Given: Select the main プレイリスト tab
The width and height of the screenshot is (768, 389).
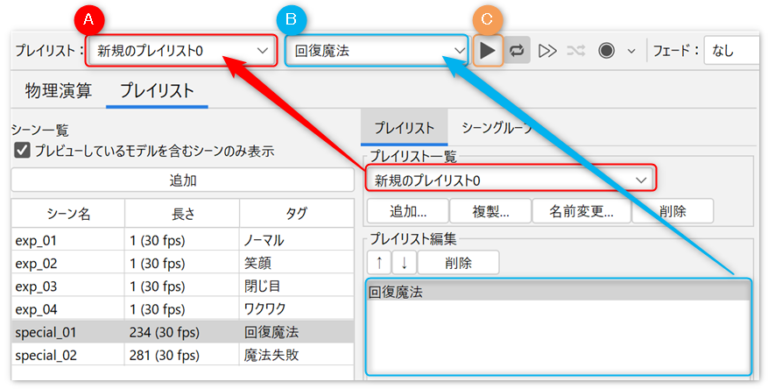Looking at the screenshot, I should click(x=157, y=91).
